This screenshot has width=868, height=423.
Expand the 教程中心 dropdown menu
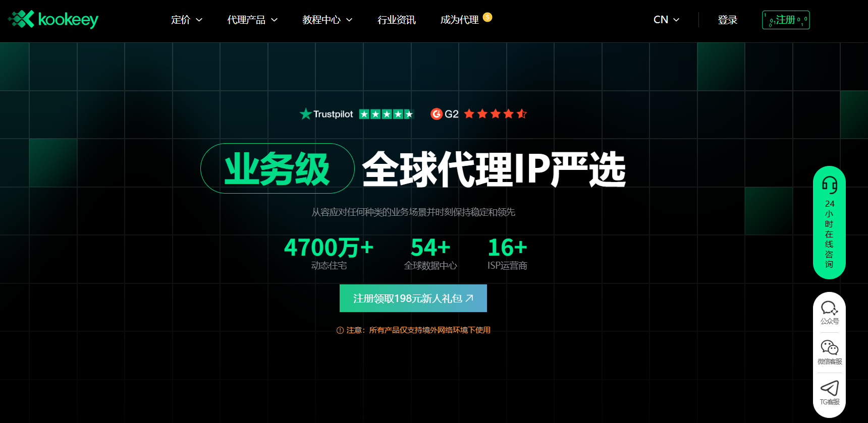pyautogui.click(x=327, y=20)
